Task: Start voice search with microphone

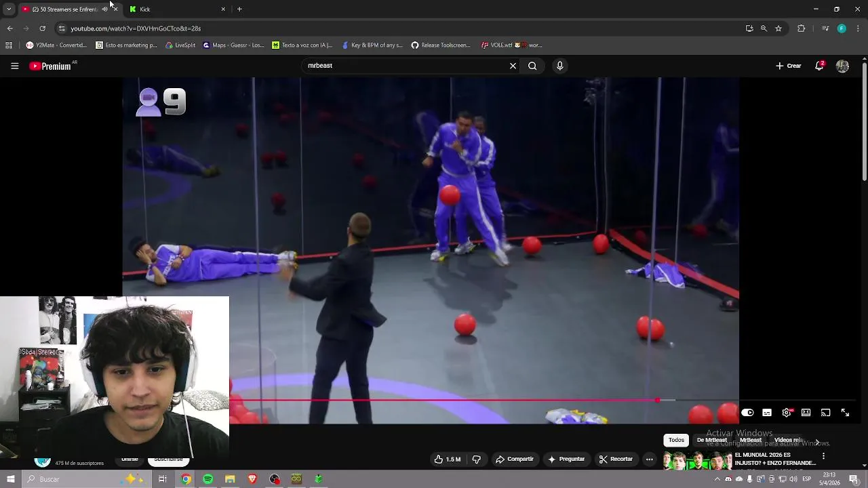Action: point(559,66)
